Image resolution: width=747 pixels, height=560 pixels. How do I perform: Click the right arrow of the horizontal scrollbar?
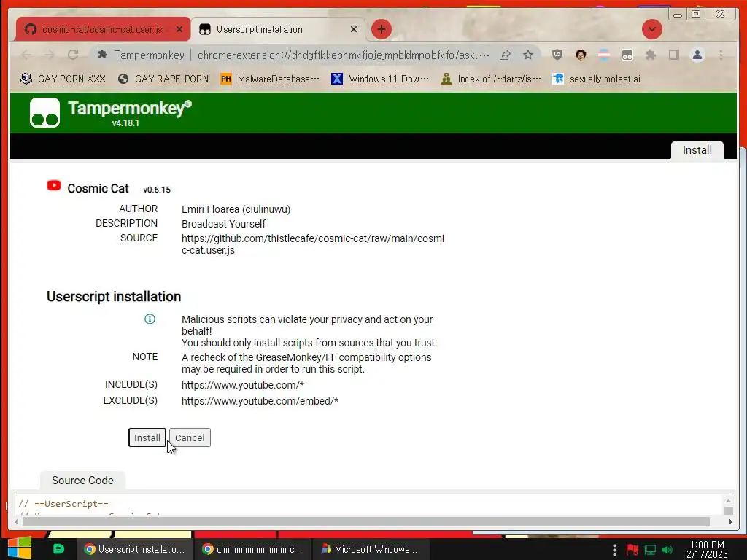tap(730, 522)
